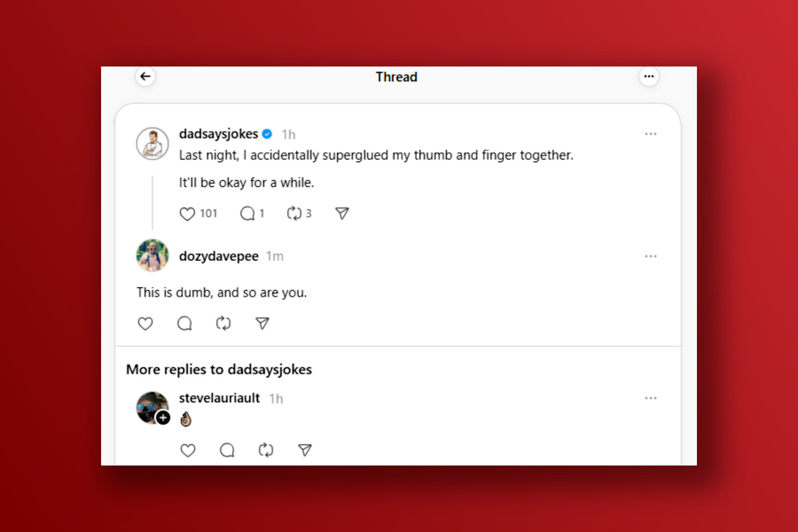The image size is (798, 532).
Task: Share dozydavepee's reply via send icon
Action: [261, 323]
